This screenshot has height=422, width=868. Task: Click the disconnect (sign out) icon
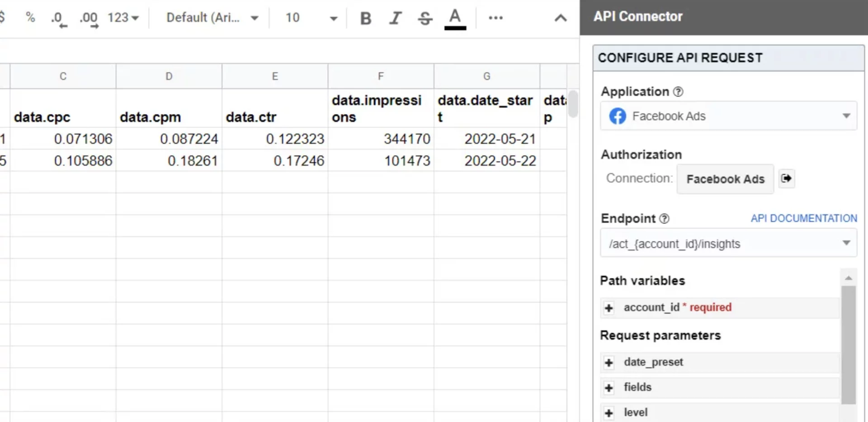click(787, 178)
